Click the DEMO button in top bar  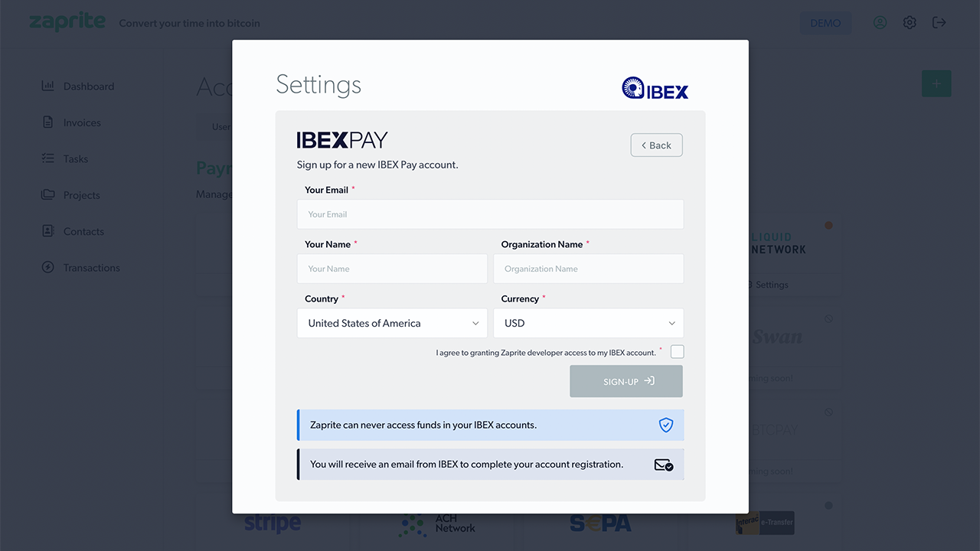pos(825,23)
